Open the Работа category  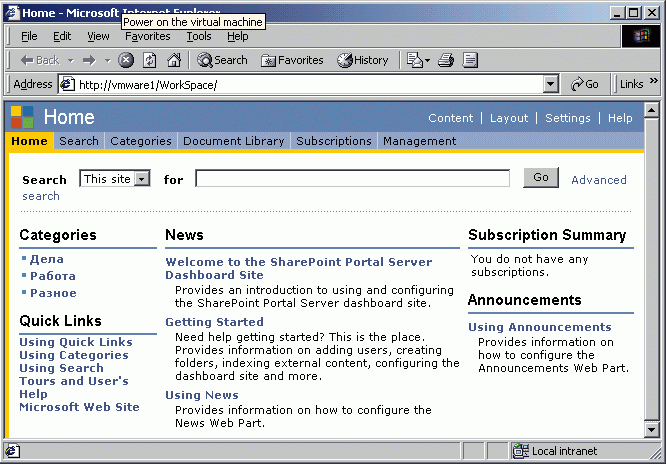click(53, 276)
